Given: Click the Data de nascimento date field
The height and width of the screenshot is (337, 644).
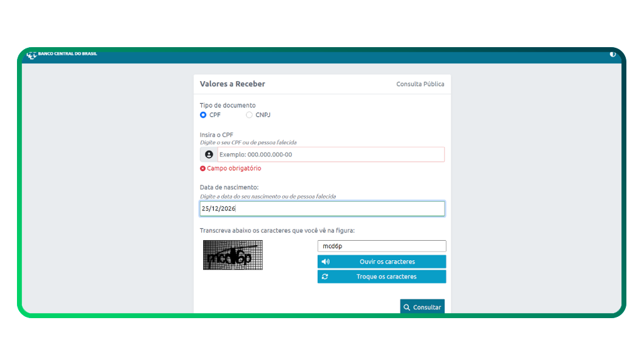Looking at the screenshot, I should click(322, 209).
